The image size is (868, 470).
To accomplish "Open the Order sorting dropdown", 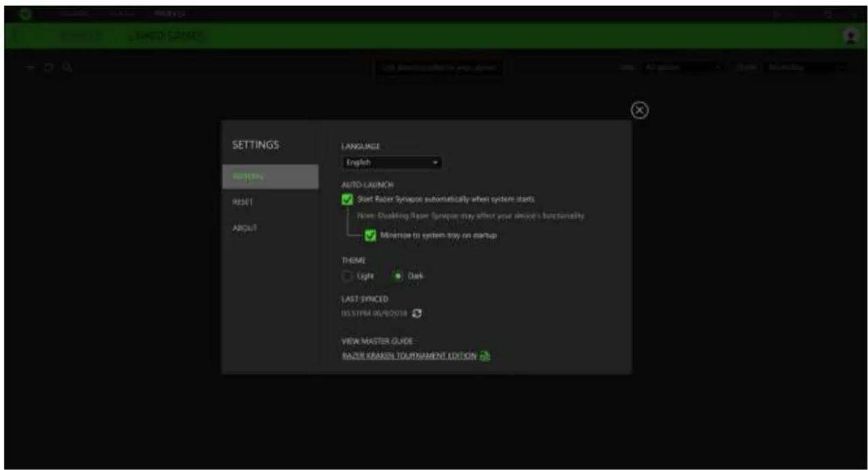I will point(806,68).
